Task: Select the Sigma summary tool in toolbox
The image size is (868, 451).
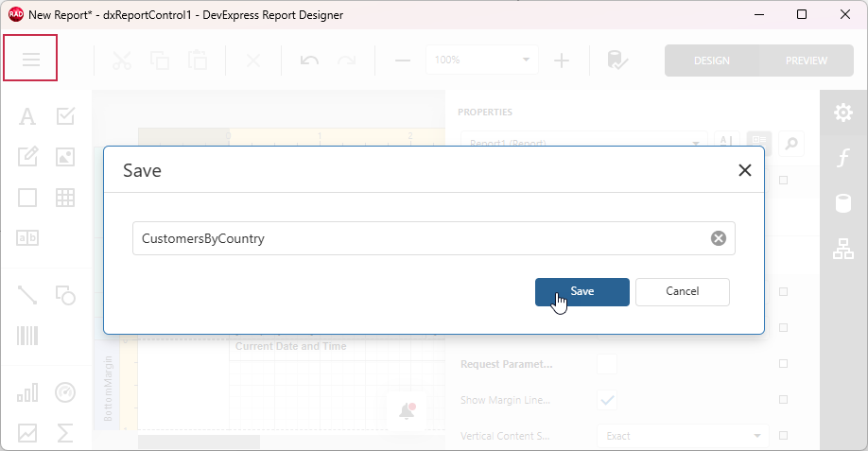Action: click(65, 433)
